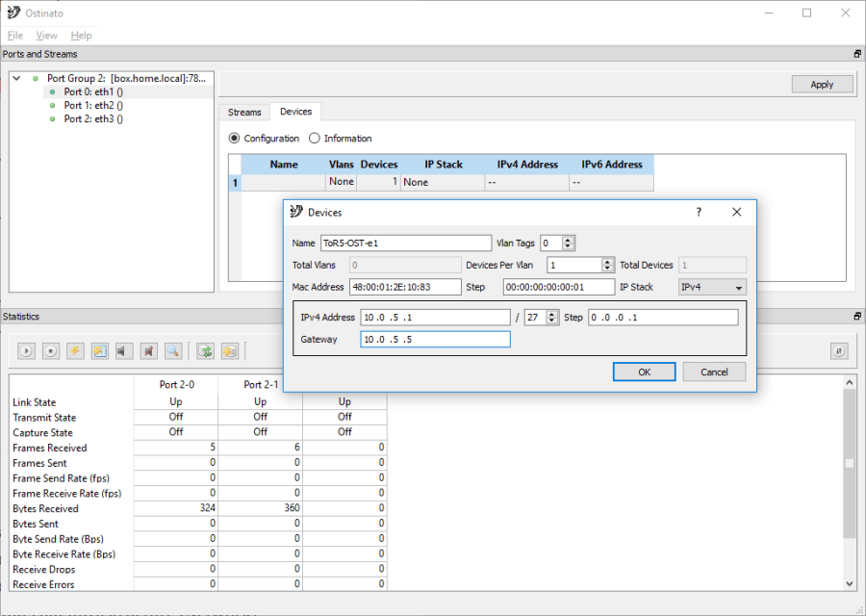Stop transmit on selected ports

[51, 350]
